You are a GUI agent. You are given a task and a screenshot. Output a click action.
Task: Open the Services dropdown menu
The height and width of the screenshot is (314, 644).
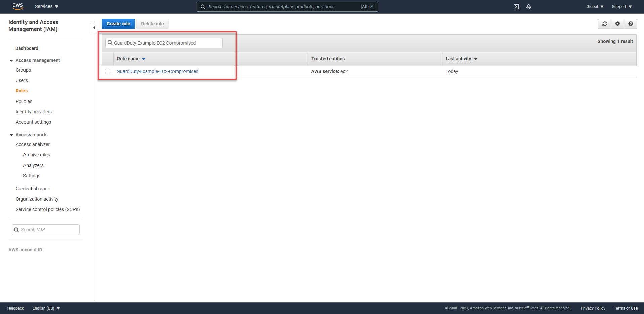[47, 7]
